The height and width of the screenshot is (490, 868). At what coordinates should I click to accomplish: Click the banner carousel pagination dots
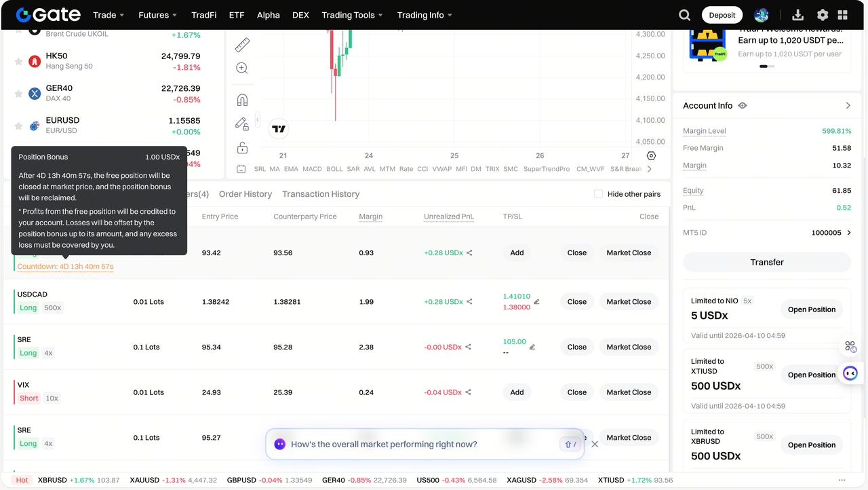tap(767, 67)
